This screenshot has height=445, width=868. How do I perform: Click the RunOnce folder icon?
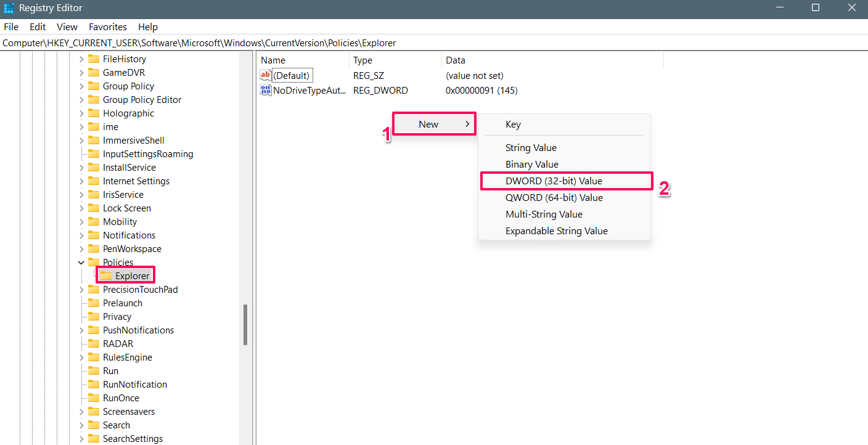tap(94, 398)
